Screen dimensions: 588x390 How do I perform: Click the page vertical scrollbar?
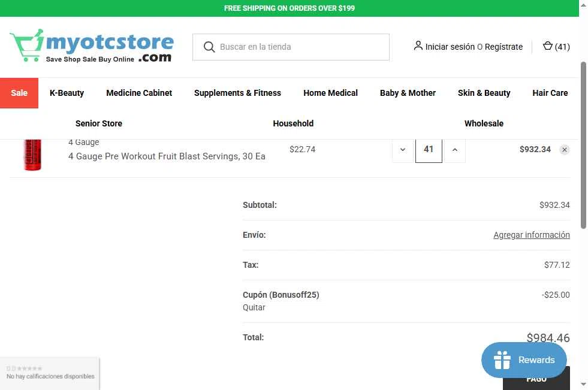(x=583, y=145)
